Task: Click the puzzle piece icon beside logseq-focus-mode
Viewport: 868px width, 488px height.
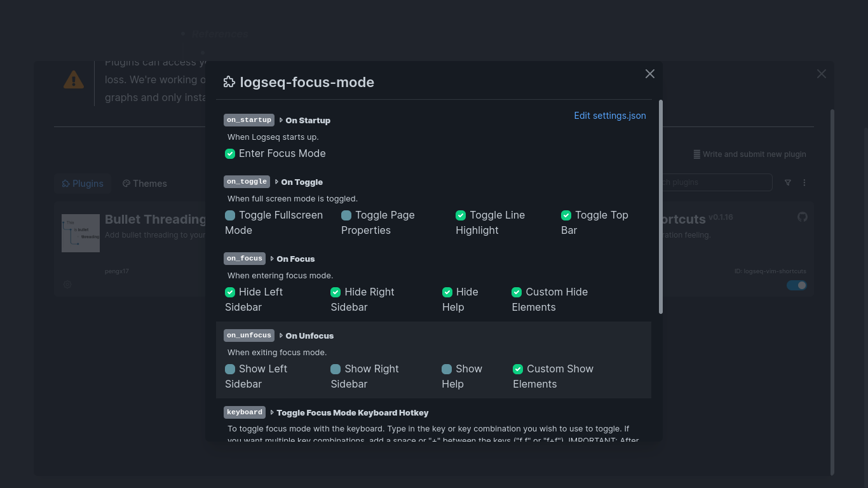Action: point(229,82)
